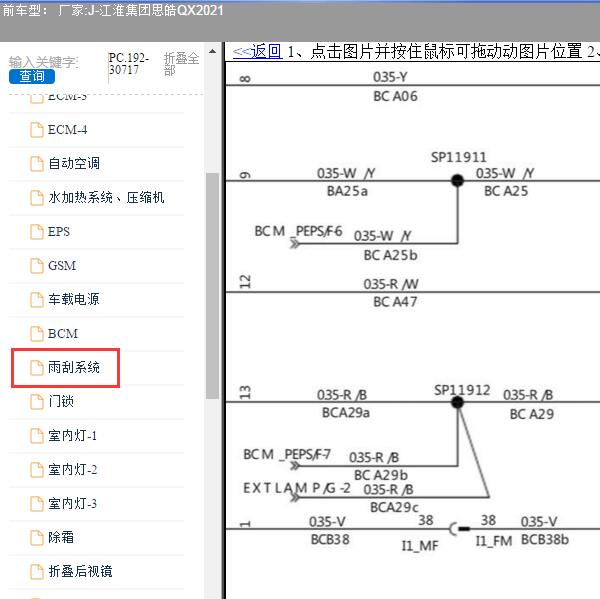Screen dimensions: 600x599
Task: Click 折叠全部 collapse-all link
Action: [x=181, y=64]
